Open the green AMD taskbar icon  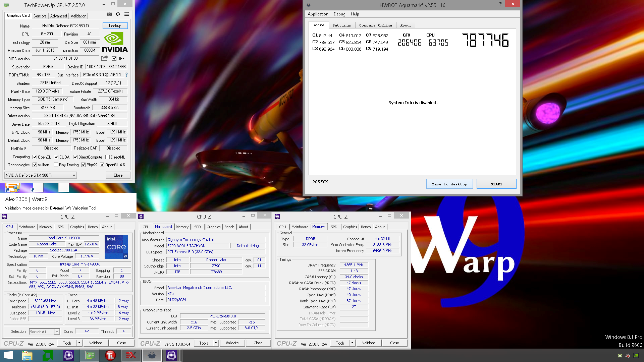pyautogui.click(x=48, y=355)
